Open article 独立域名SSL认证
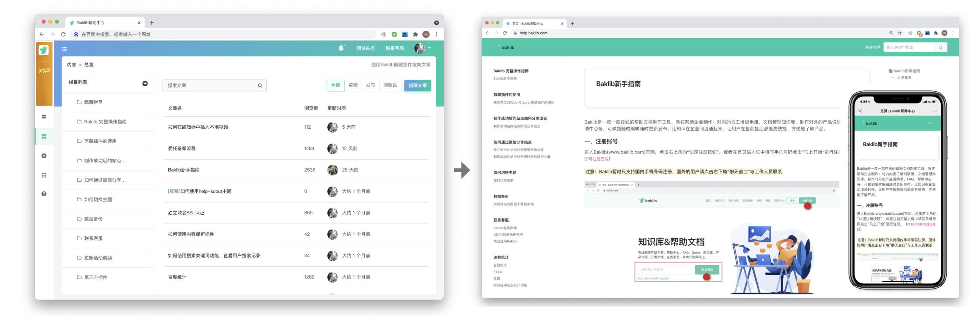 (186, 213)
